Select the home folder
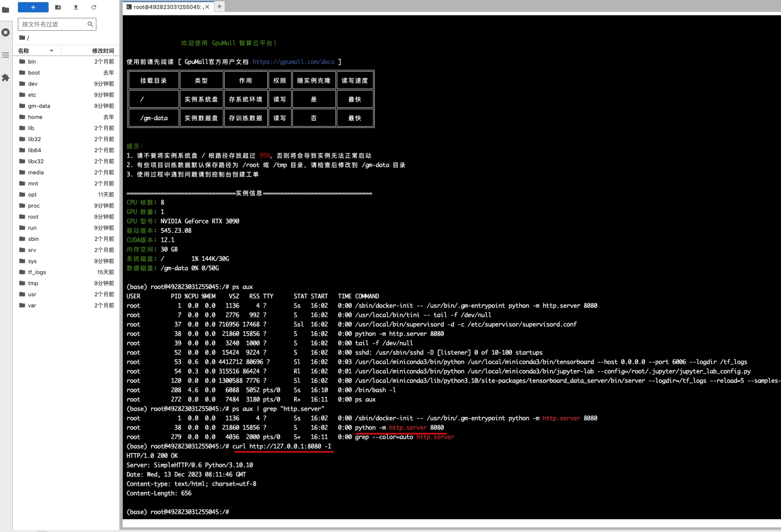The width and height of the screenshot is (781, 532). point(67,117)
